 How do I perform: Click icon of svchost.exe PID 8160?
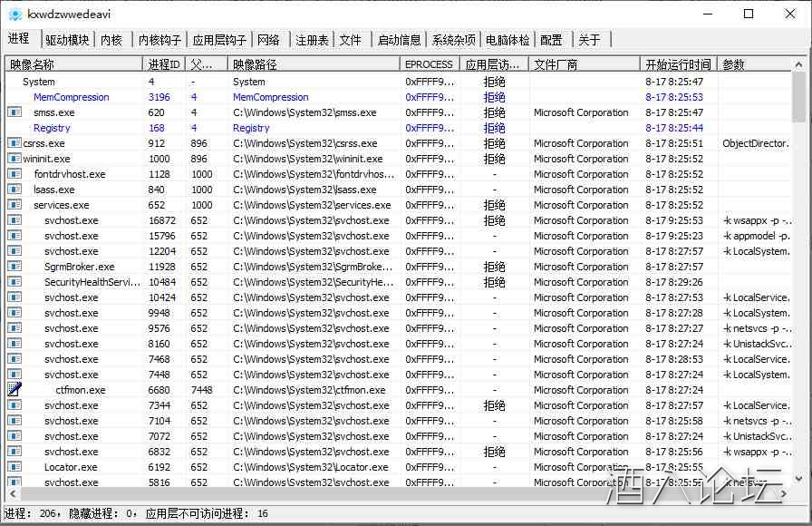point(14,343)
